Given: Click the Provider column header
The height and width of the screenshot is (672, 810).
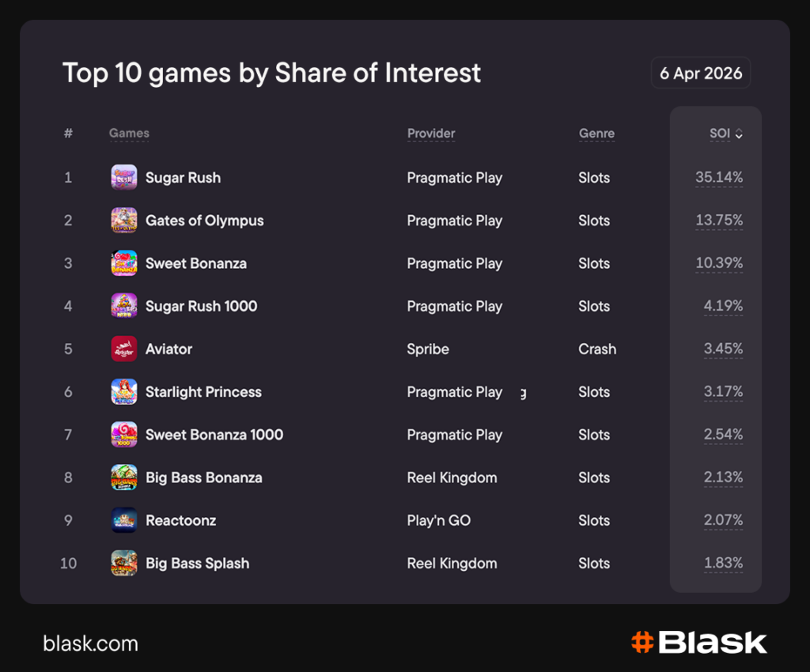Looking at the screenshot, I should coord(431,134).
